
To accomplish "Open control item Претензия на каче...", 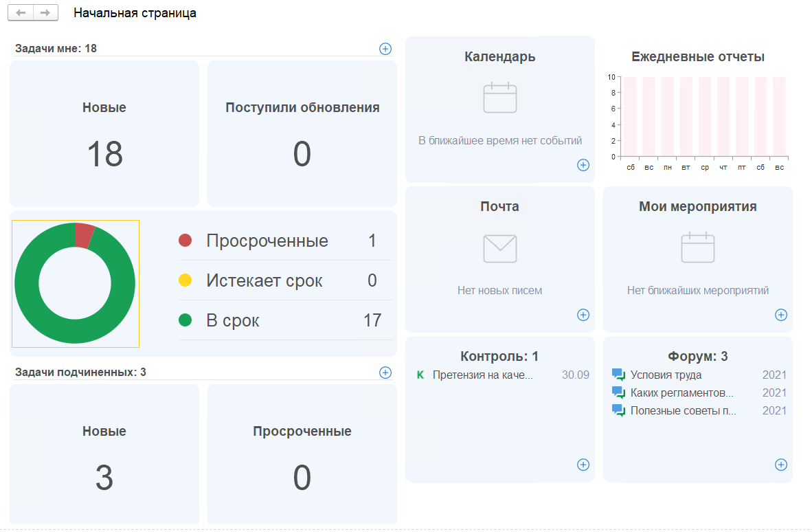I will tap(482, 375).
